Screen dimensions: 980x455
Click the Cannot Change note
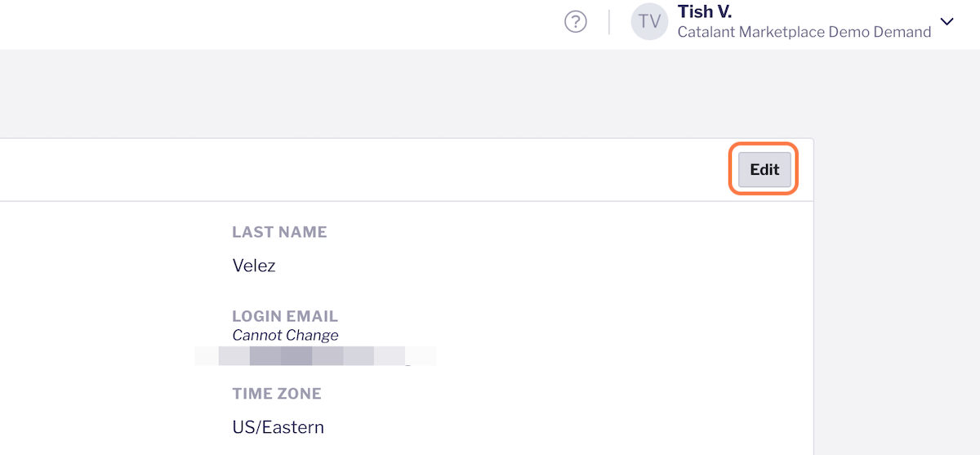click(285, 335)
